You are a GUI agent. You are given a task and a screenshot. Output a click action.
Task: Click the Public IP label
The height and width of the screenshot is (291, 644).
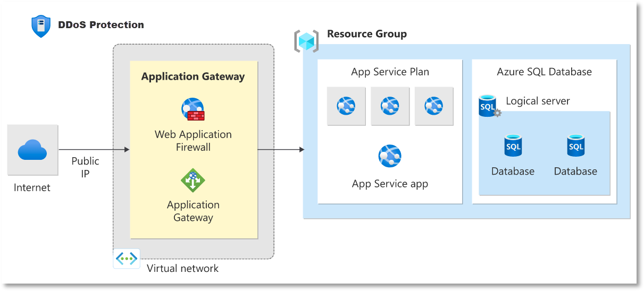(x=86, y=167)
